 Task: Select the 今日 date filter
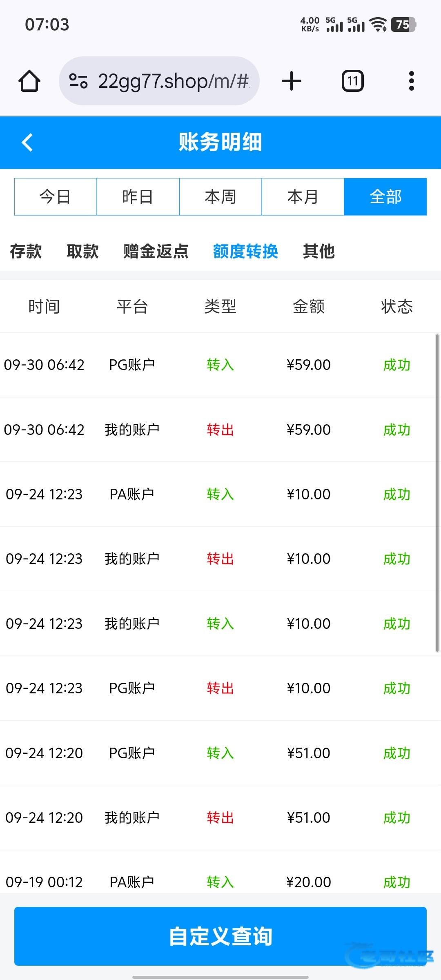56,197
